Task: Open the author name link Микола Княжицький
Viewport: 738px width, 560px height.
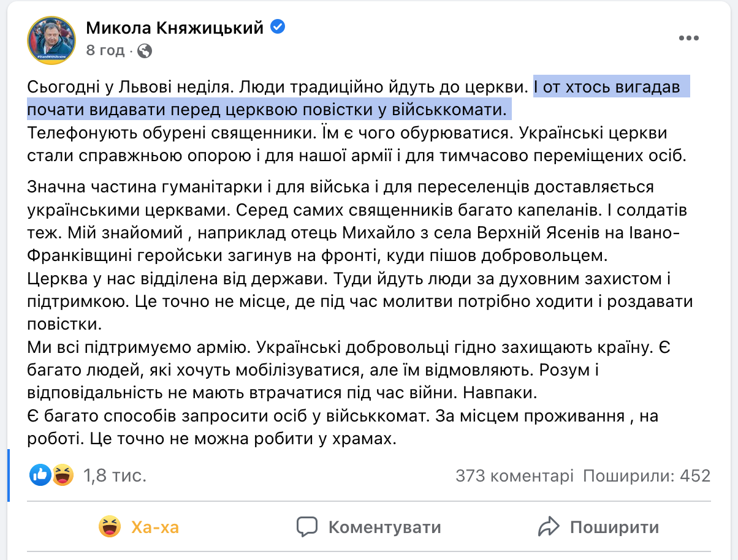Action: click(175, 27)
